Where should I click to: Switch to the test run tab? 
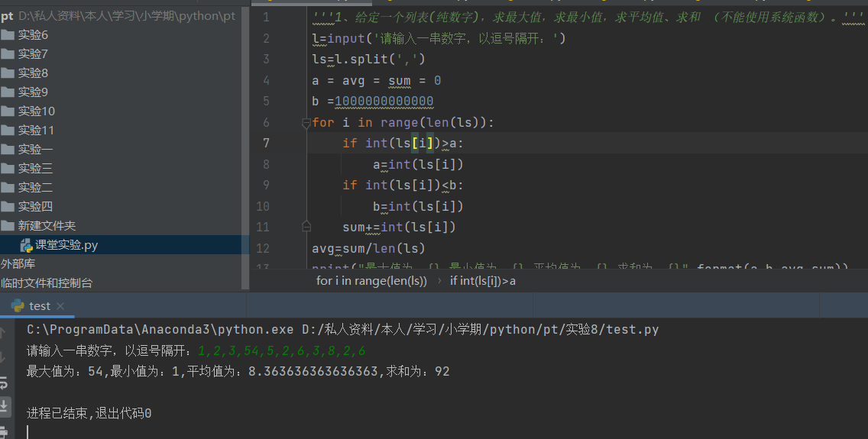(39, 305)
